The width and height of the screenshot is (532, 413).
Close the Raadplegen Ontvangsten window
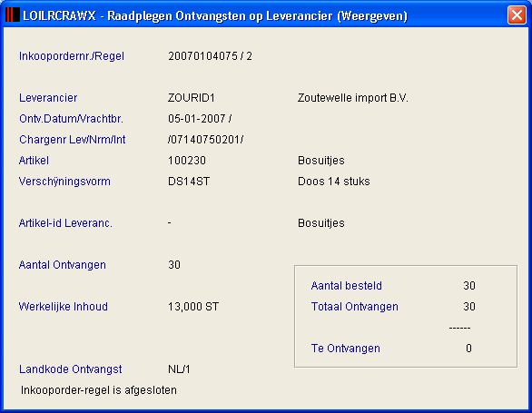coord(517,15)
